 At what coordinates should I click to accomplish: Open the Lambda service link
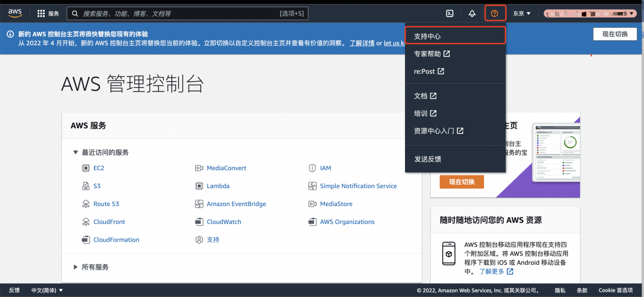coord(218,186)
